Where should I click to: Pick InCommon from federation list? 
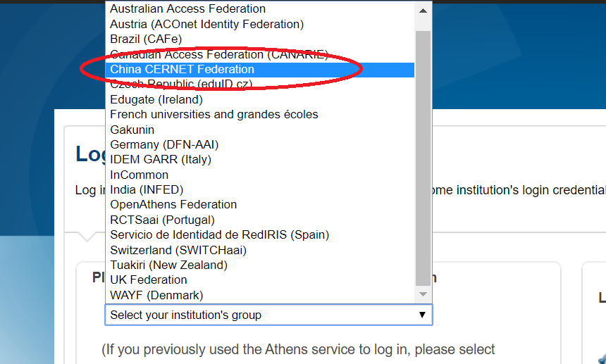point(140,175)
